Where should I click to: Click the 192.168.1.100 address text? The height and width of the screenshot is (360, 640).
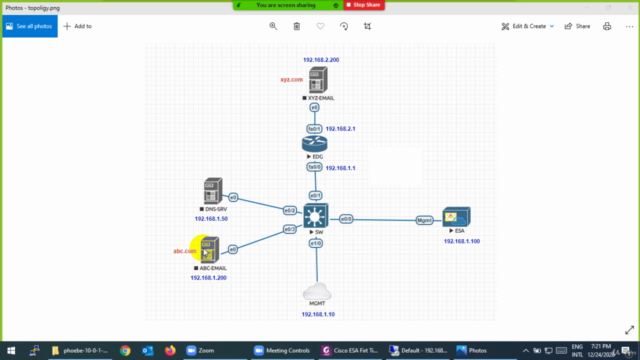[462, 241]
